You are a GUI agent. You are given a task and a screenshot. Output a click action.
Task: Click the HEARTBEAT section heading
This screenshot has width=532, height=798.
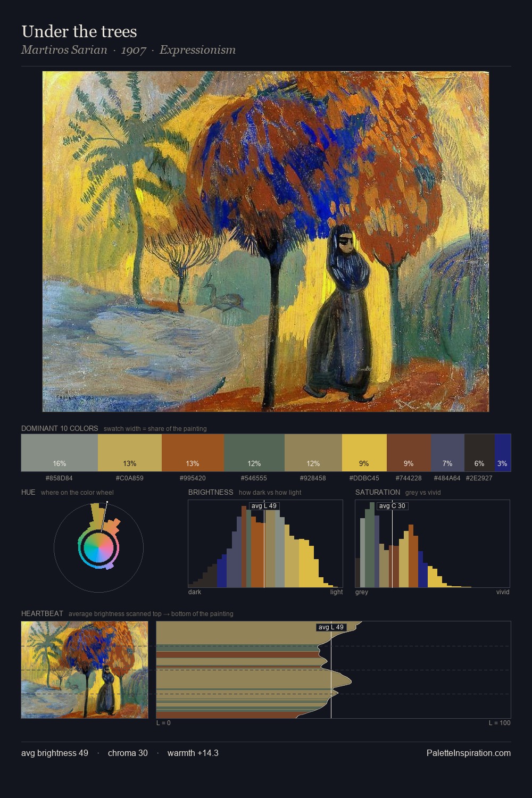point(42,613)
